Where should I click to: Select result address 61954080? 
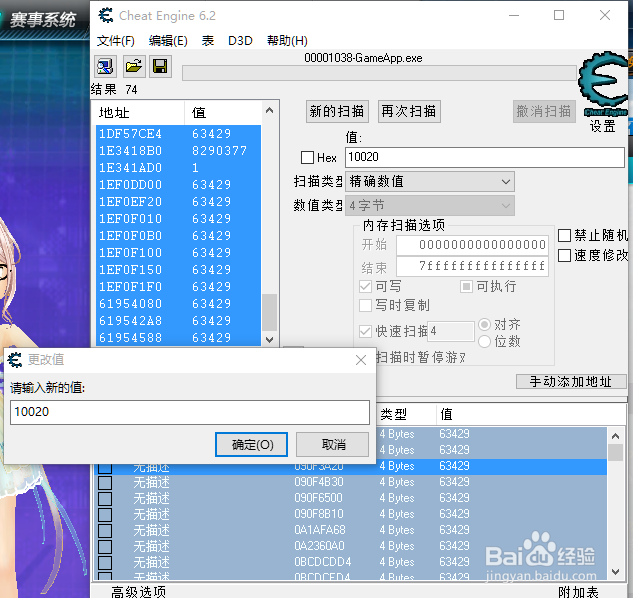[130, 304]
